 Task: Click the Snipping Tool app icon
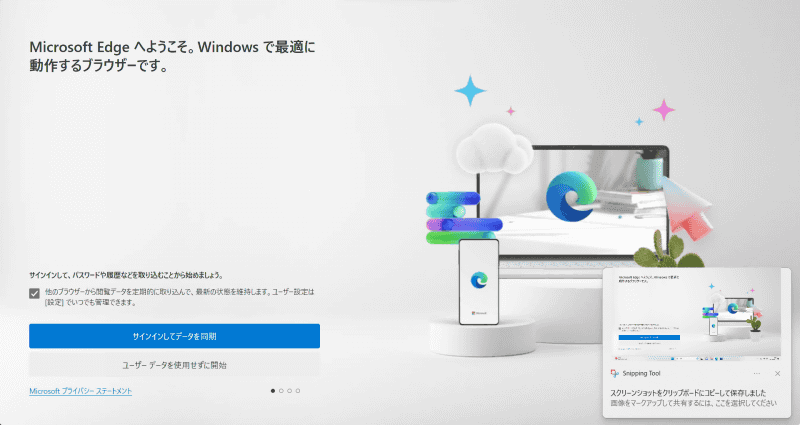(x=615, y=373)
